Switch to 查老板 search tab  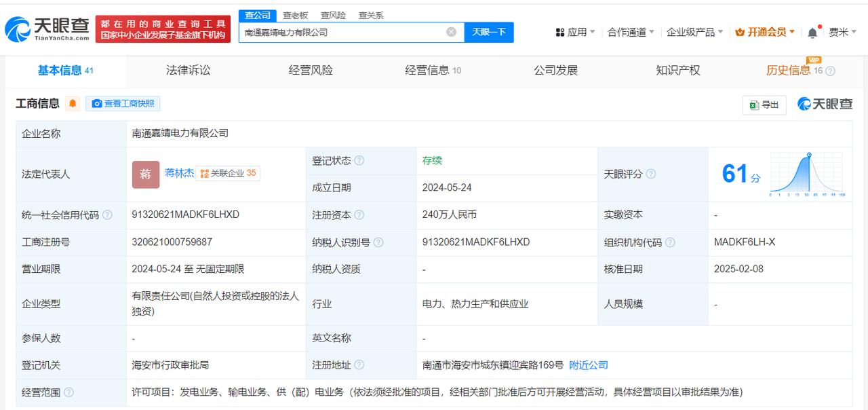coord(295,15)
